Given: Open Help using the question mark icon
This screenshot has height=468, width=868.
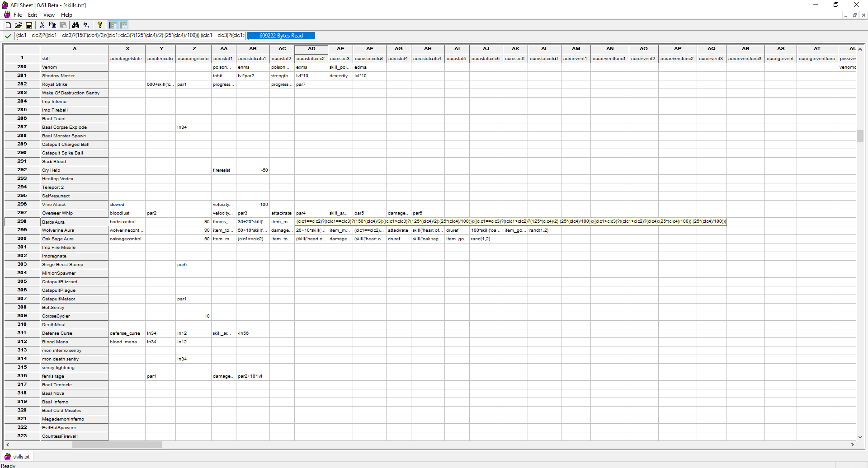Looking at the screenshot, I should click(100, 25).
